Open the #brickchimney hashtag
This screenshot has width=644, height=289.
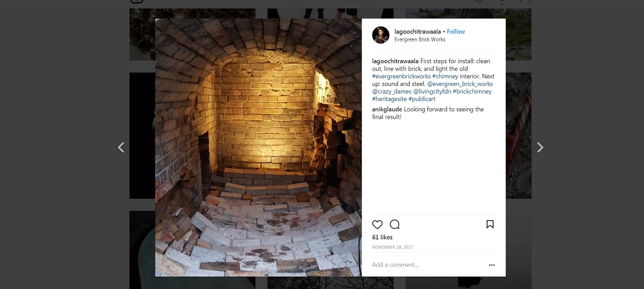[472, 92]
